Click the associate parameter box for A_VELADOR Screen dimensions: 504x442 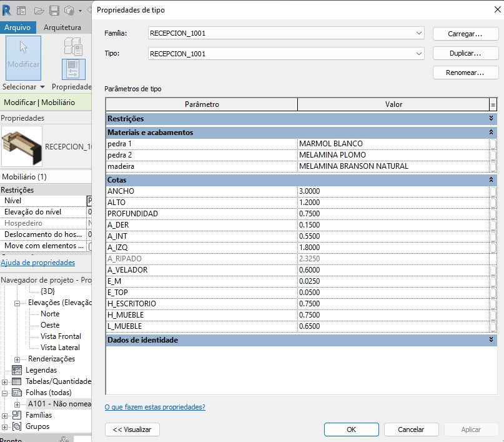(x=493, y=270)
